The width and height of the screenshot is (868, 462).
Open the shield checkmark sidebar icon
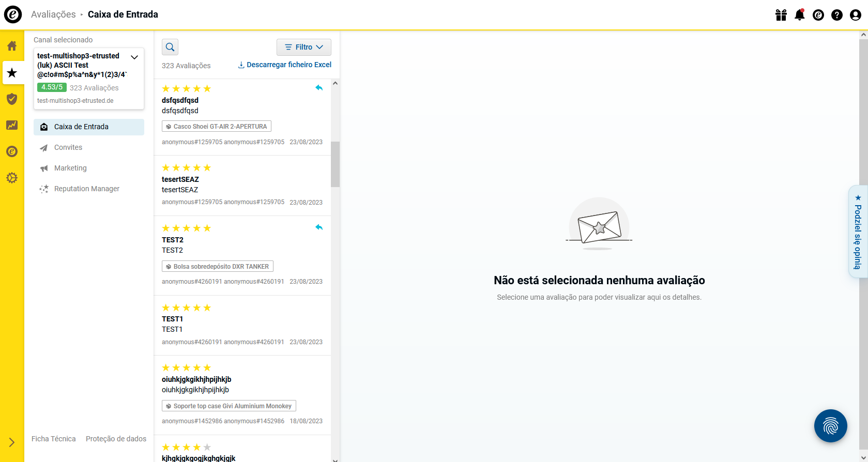click(x=12, y=99)
